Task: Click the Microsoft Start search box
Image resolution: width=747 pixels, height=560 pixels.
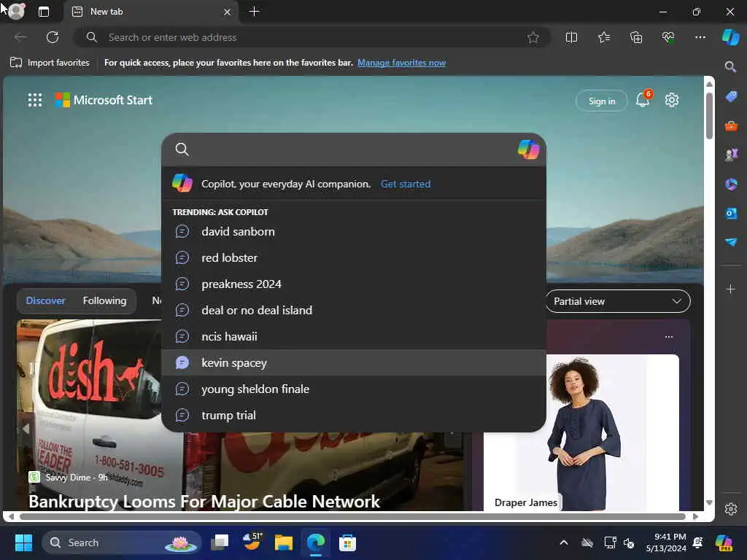Action: [352, 149]
